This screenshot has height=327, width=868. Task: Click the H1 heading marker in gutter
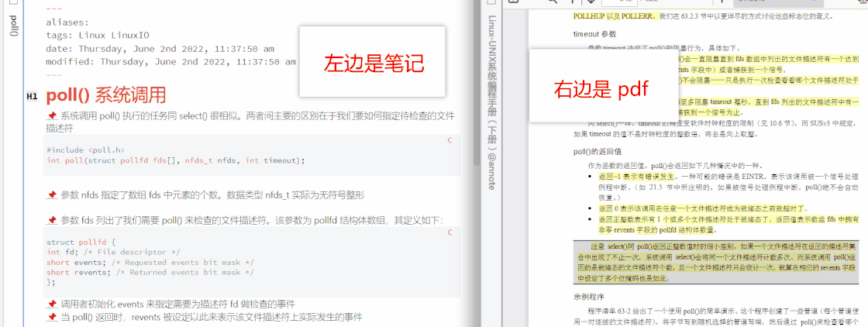(32, 97)
